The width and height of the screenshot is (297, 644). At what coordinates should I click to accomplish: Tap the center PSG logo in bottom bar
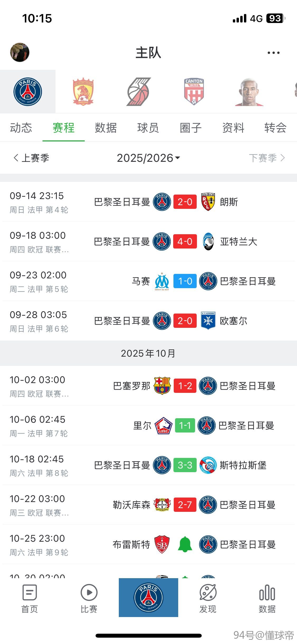tap(148, 597)
